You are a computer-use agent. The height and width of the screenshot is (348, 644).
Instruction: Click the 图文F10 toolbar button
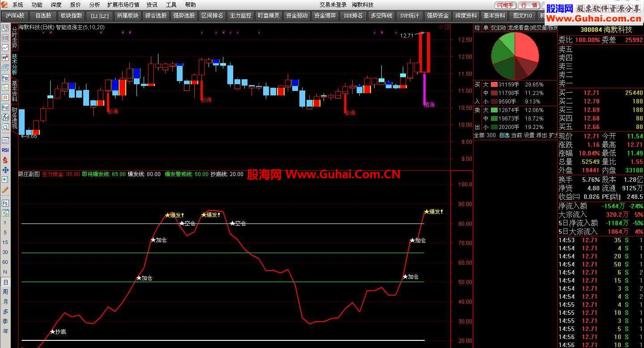[x=522, y=16]
